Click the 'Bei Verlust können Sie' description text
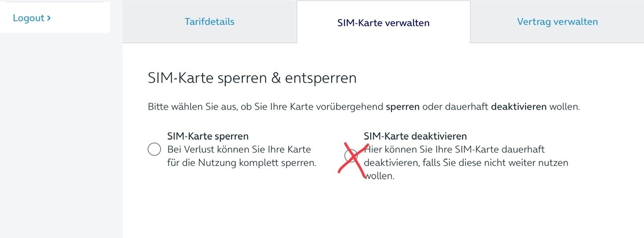 [x=242, y=156]
